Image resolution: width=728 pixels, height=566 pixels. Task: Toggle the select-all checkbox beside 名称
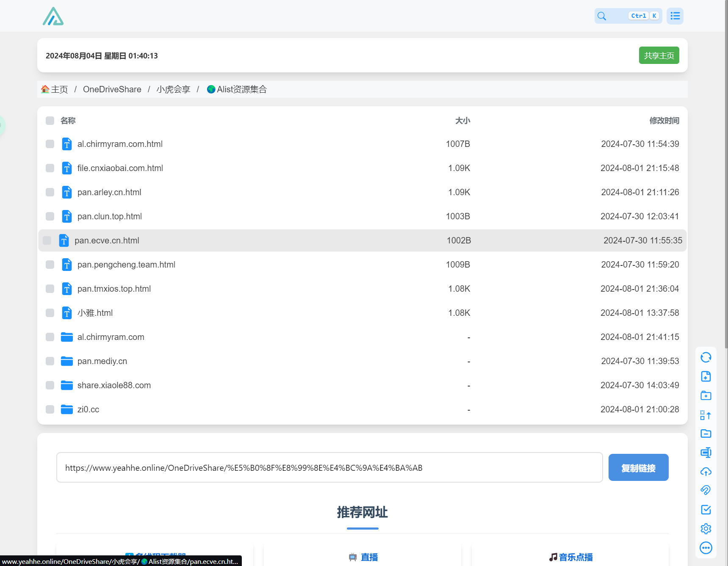(50, 121)
